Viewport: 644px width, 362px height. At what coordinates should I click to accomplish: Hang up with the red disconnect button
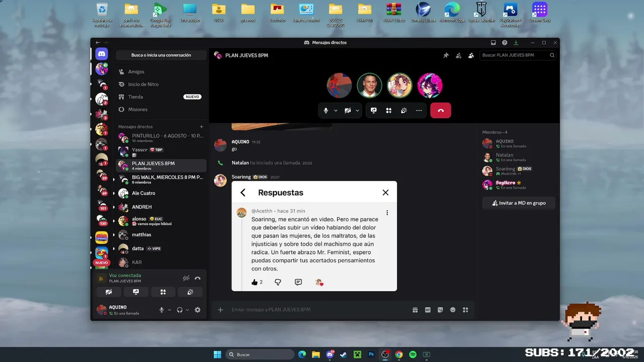(x=441, y=111)
